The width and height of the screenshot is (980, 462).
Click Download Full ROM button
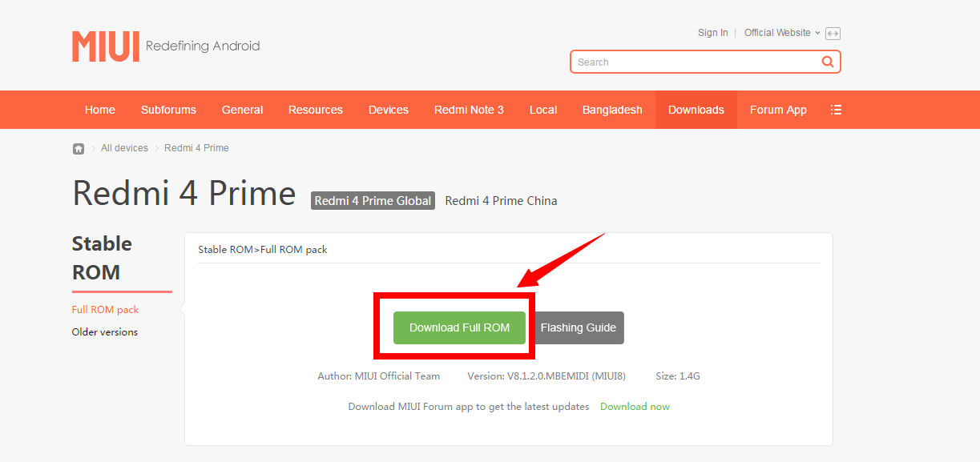(x=459, y=327)
